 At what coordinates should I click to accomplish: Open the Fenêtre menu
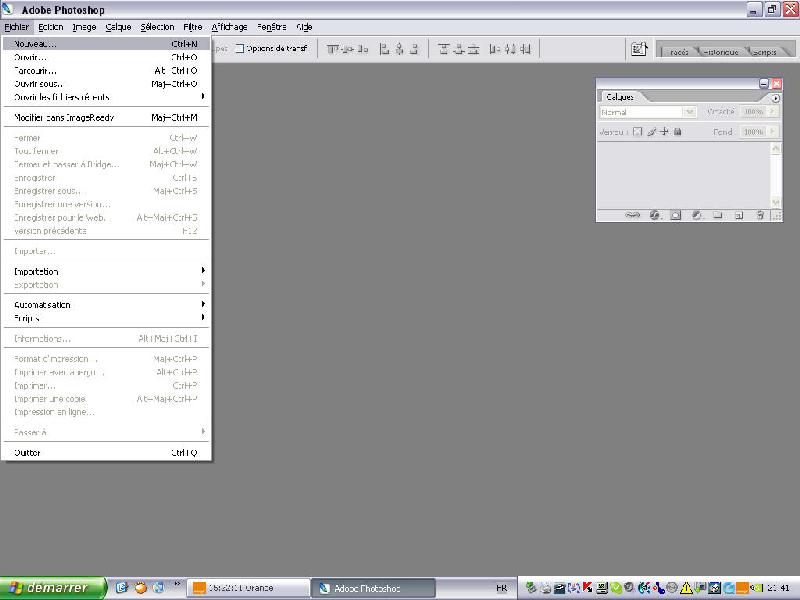point(271,27)
